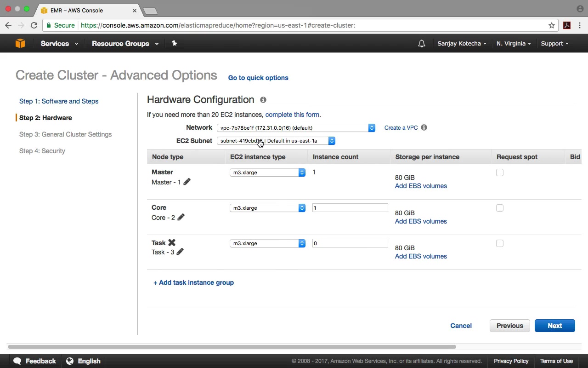The width and height of the screenshot is (588, 368).
Task: Click the pin shortcut icon in navbar
Action: (x=174, y=43)
